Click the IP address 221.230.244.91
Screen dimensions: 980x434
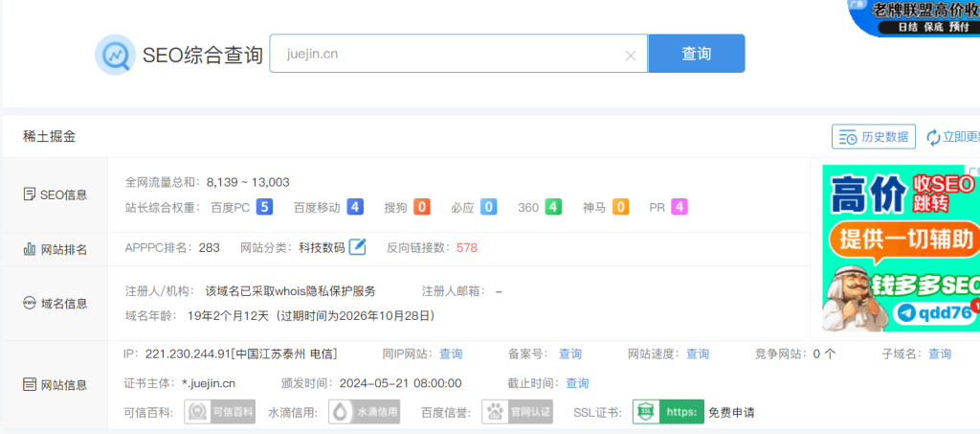pyautogui.click(x=188, y=354)
